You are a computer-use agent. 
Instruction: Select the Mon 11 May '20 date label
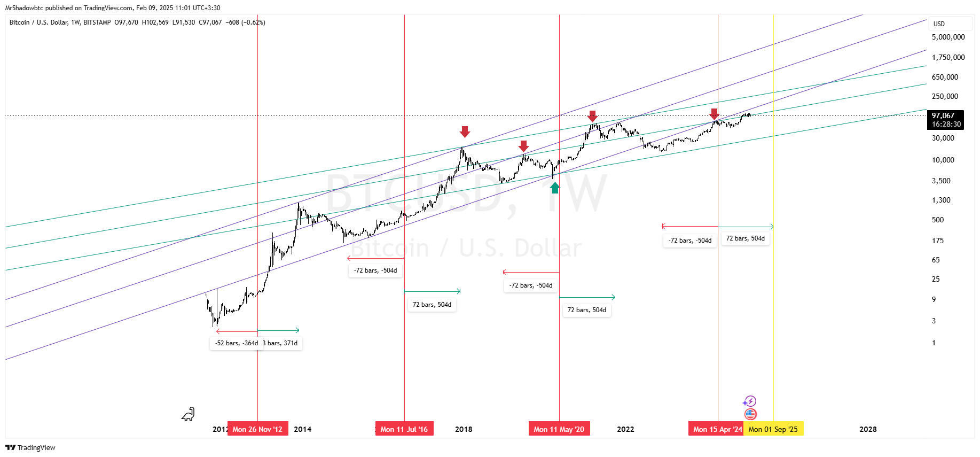pos(559,429)
